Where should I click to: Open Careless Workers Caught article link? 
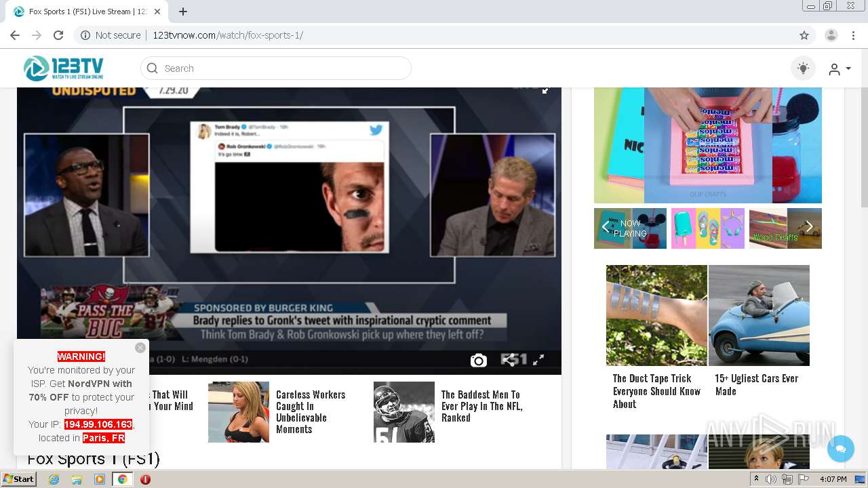click(311, 411)
